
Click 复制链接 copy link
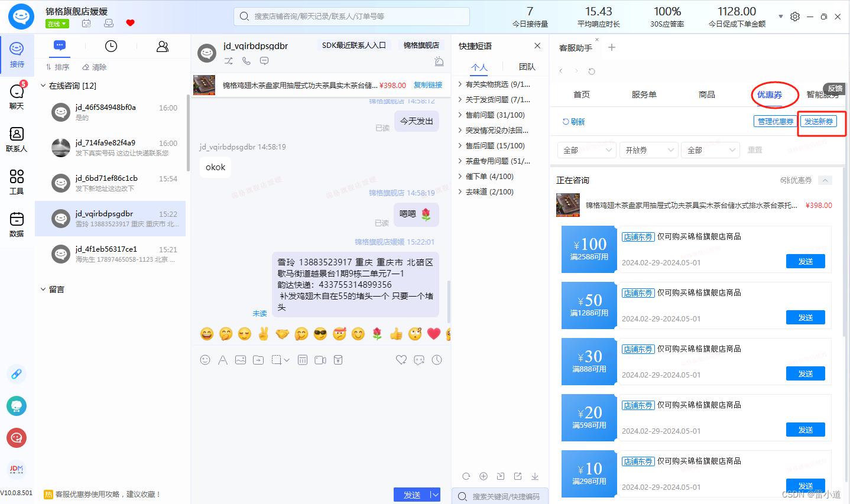(428, 85)
